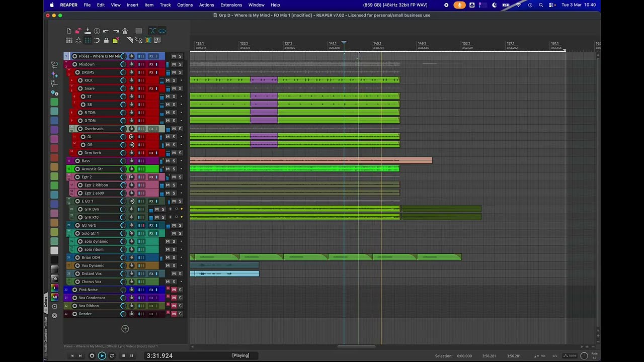Click the Undo arrow icon
The width and height of the screenshot is (644, 362).
106,31
